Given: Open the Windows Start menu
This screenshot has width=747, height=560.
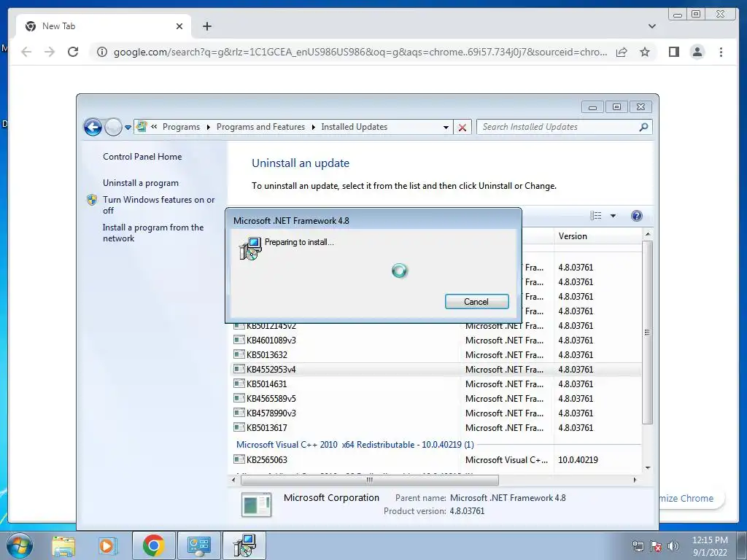Looking at the screenshot, I should [x=20, y=545].
